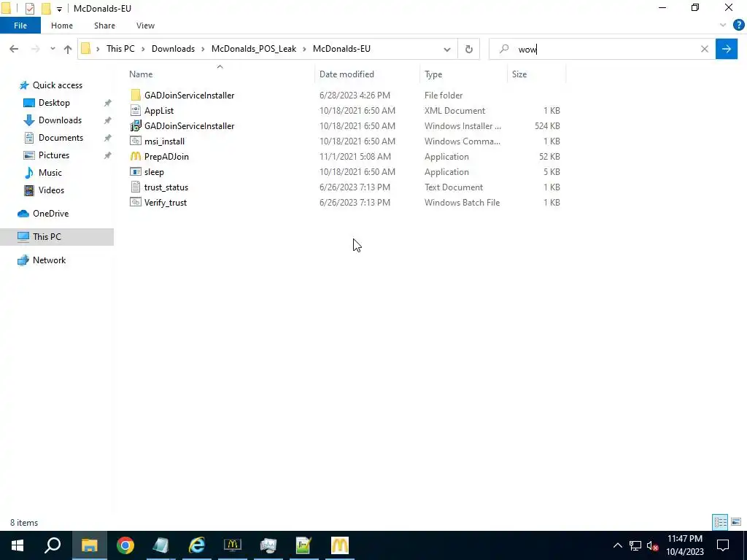Click the Properties quick access toolbar icon
Image resolution: width=747 pixels, height=560 pixels.
point(29,9)
